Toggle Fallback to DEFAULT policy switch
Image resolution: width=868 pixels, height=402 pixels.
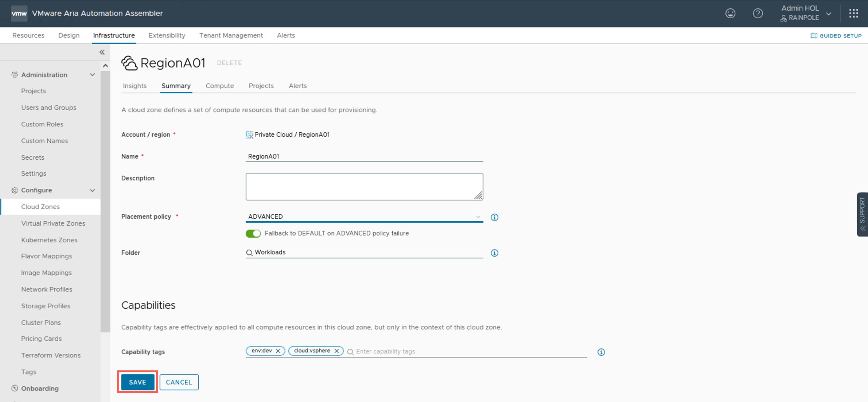pos(253,233)
